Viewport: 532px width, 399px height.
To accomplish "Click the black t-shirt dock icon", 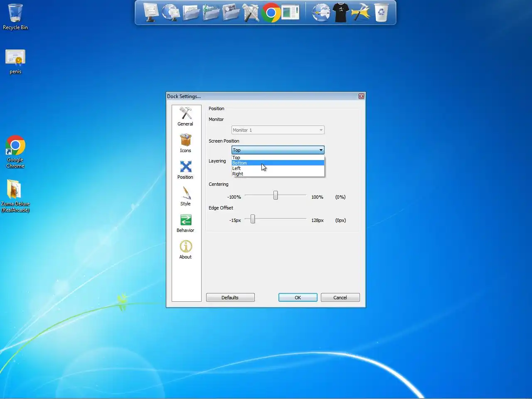I will tap(341, 12).
